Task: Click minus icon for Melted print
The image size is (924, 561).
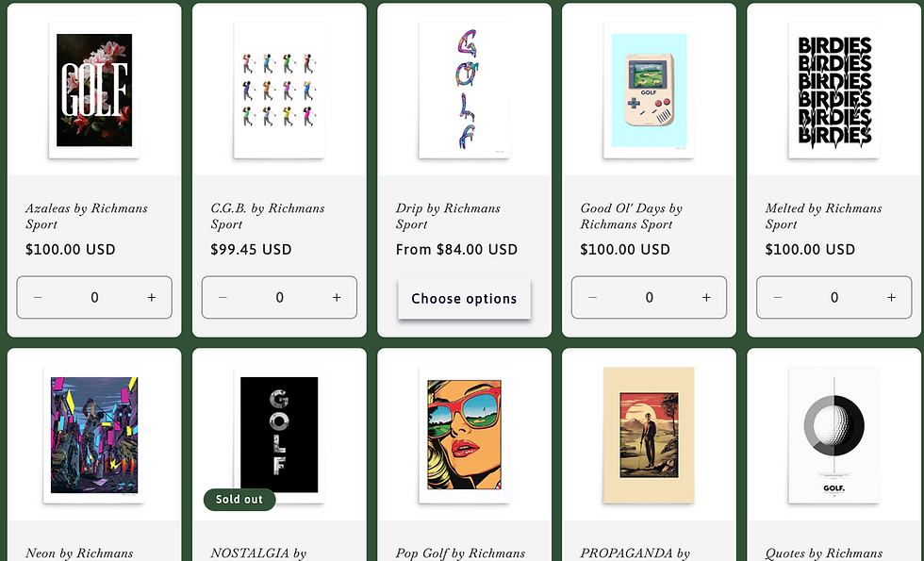Action: (777, 298)
